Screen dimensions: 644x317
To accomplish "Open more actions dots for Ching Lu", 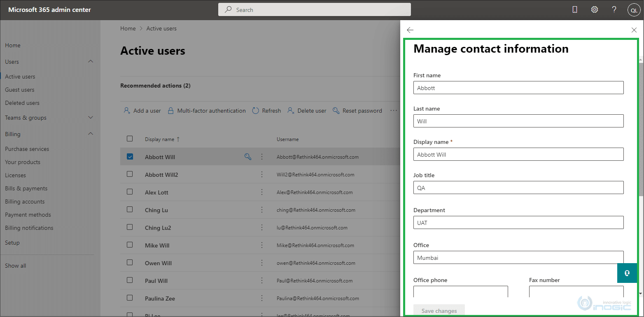I will point(262,210).
